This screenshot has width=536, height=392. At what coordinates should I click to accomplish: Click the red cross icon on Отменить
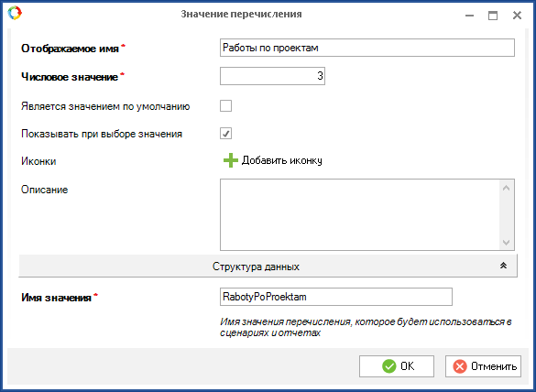(x=460, y=366)
